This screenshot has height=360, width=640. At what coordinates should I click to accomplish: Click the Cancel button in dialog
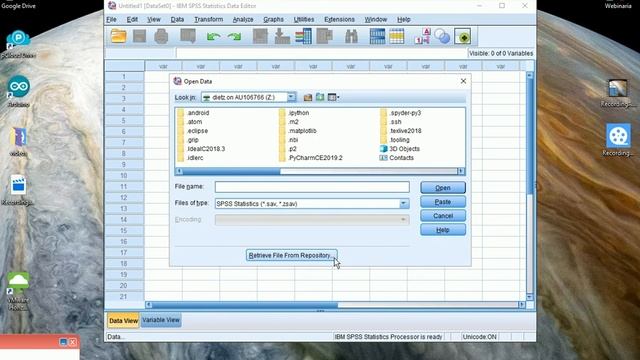(443, 216)
